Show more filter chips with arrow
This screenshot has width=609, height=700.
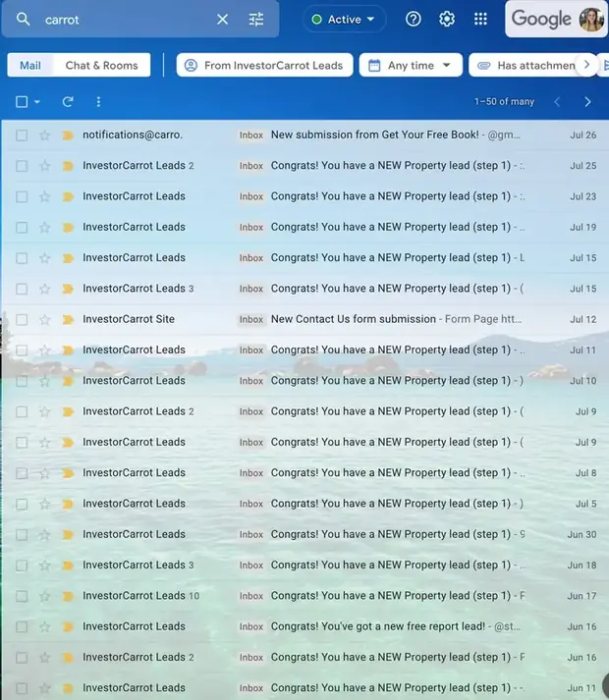(x=586, y=65)
